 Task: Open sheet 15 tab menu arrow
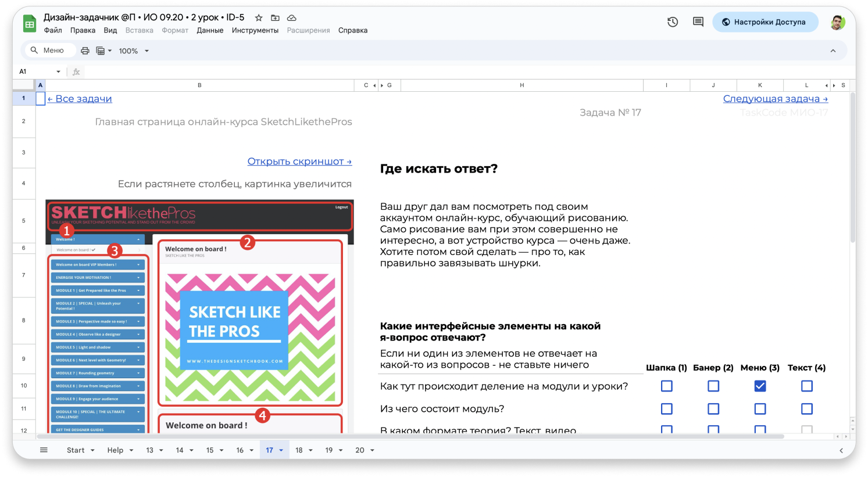coord(222,450)
